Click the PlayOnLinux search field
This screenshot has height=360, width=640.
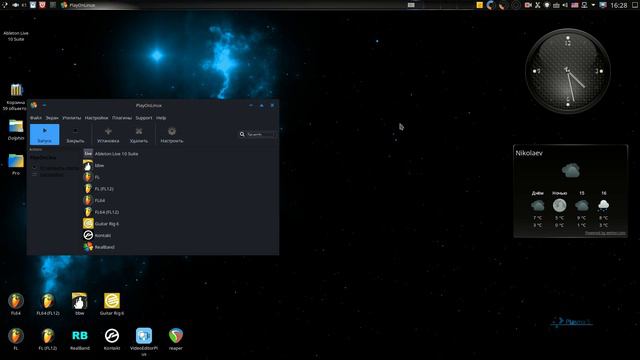tap(260, 134)
